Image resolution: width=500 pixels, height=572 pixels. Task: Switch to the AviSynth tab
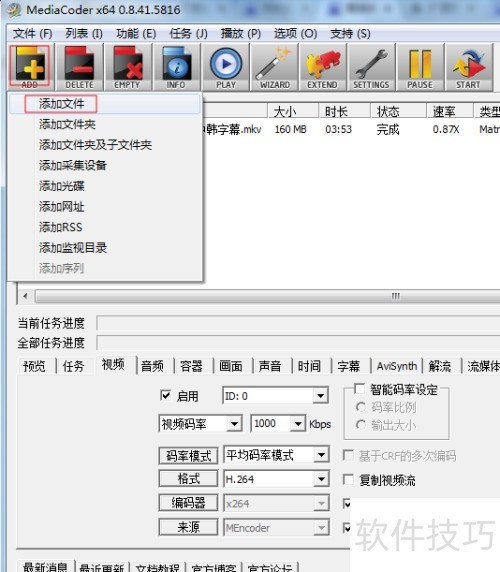pos(397,366)
